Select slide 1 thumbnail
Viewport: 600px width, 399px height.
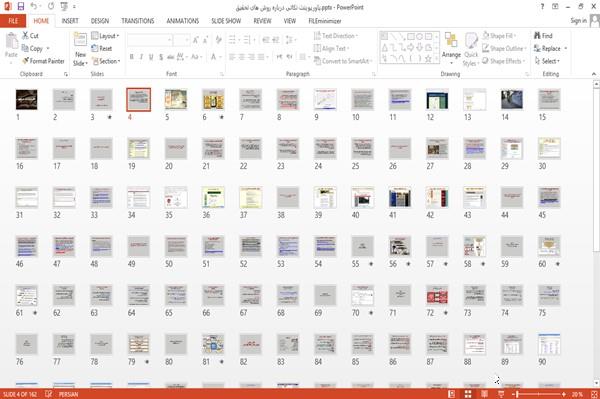point(26,99)
